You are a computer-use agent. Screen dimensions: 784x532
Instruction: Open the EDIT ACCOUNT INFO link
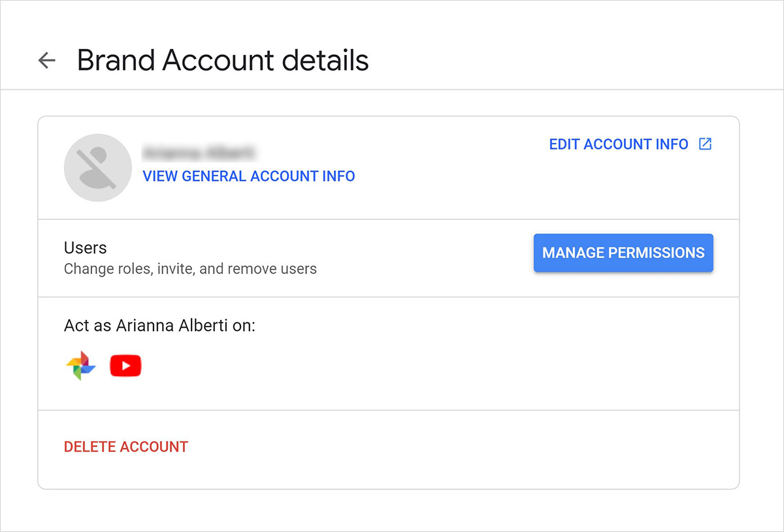[x=618, y=144]
